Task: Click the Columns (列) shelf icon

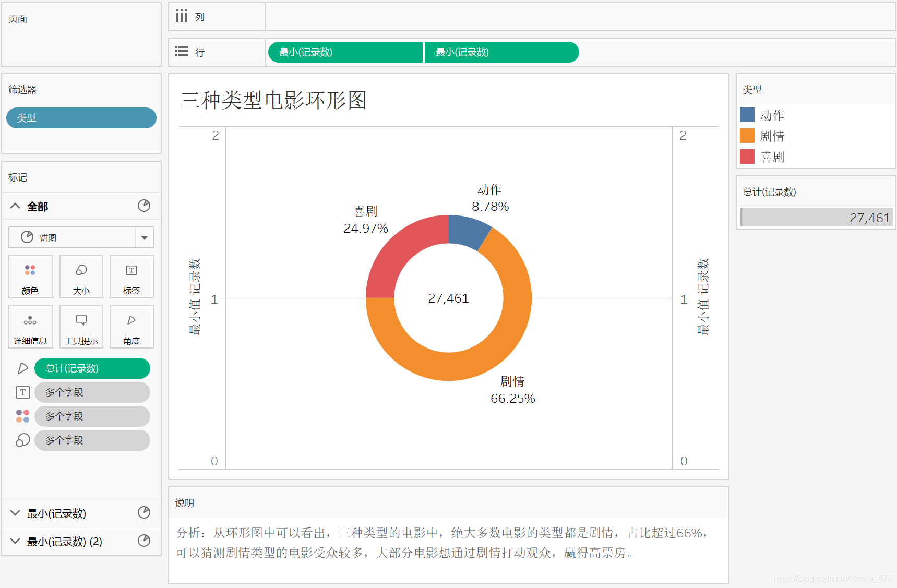Action: (x=182, y=16)
